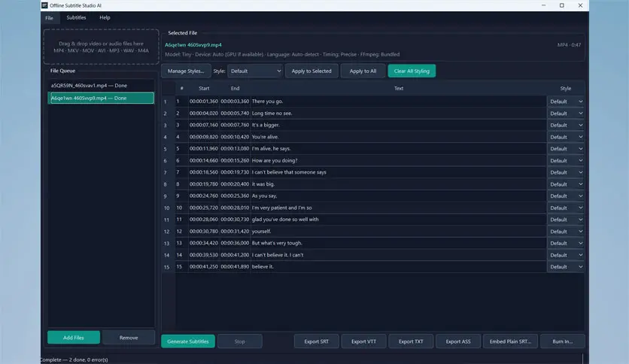Select row header 7 in subtitle table

[x=168, y=172]
